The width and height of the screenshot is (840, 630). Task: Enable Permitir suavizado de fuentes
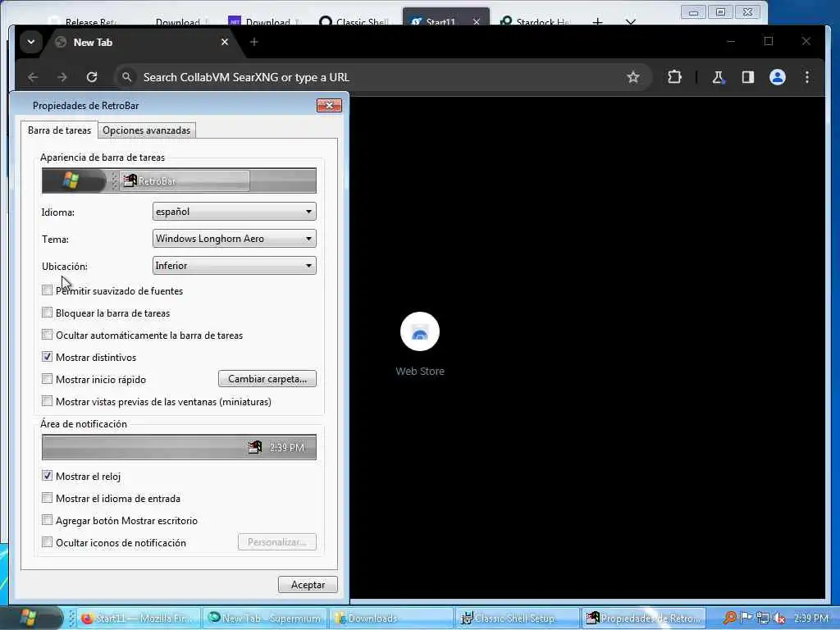(47, 290)
